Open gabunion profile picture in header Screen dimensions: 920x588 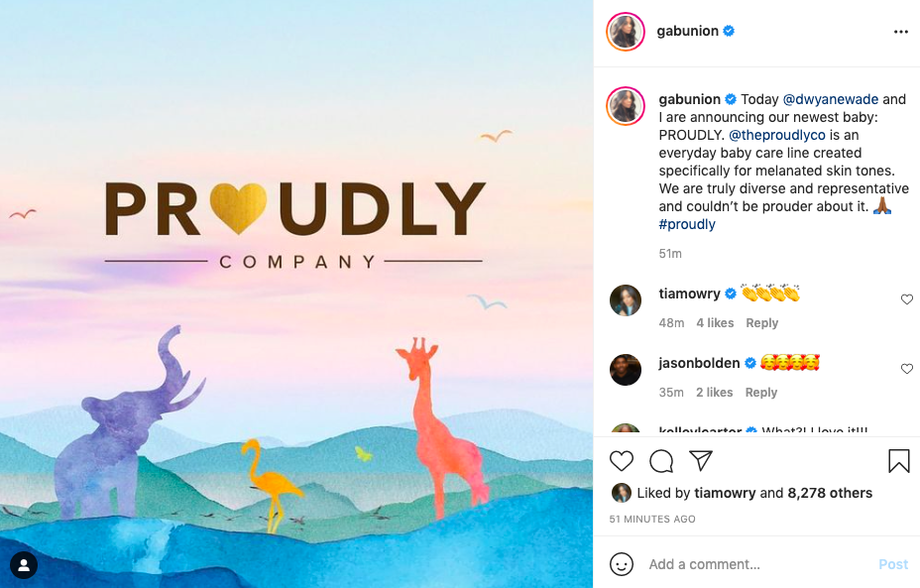coord(626,31)
